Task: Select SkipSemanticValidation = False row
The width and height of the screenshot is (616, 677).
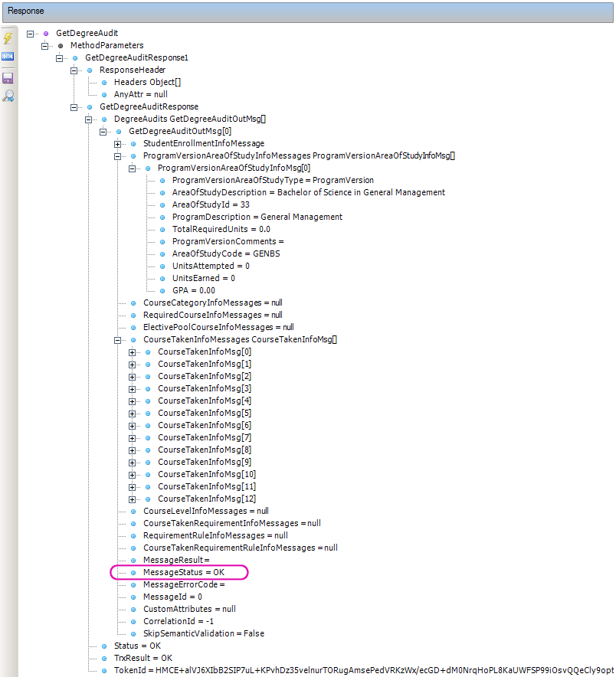Action: tap(204, 633)
